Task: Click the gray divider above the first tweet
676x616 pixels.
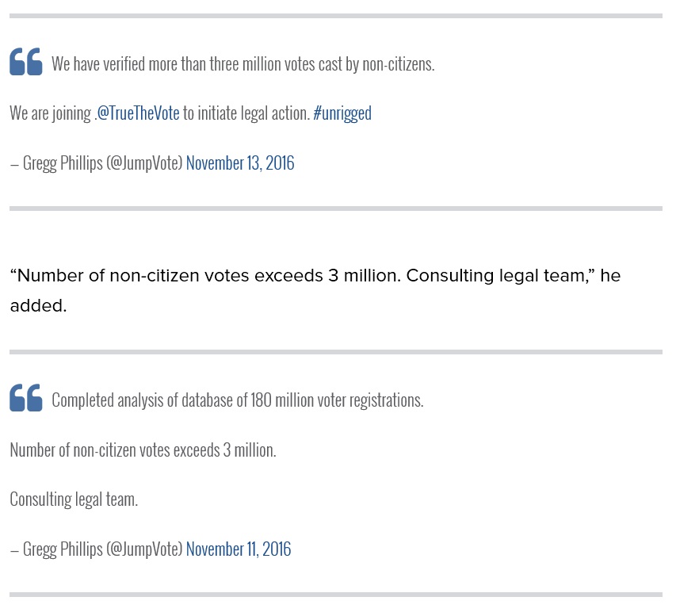Action: tap(336, 16)
